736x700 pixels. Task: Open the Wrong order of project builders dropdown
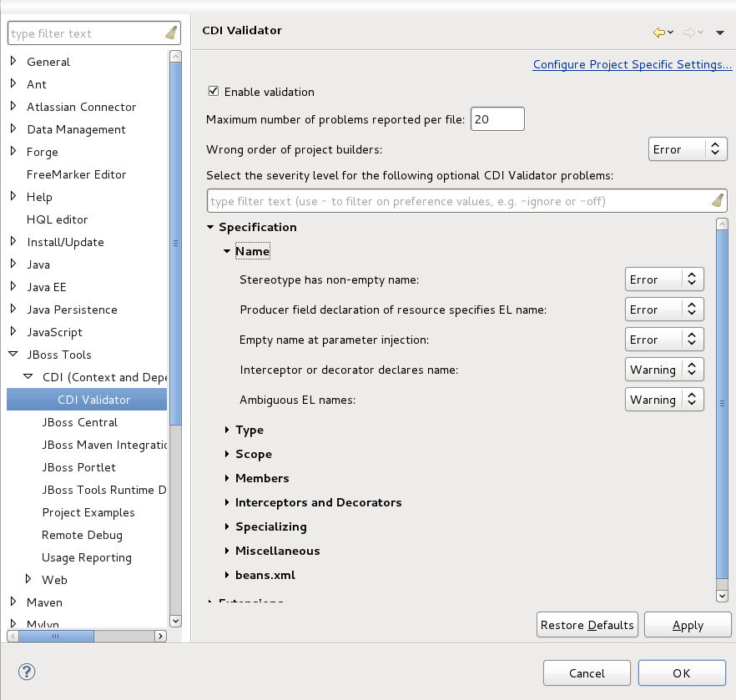pos(688,149)
